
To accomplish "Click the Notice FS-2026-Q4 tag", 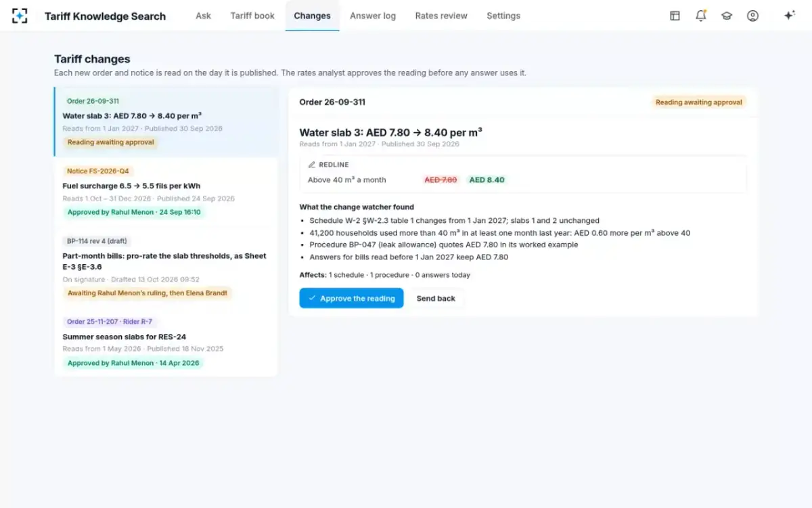I will tap(97, 171).
